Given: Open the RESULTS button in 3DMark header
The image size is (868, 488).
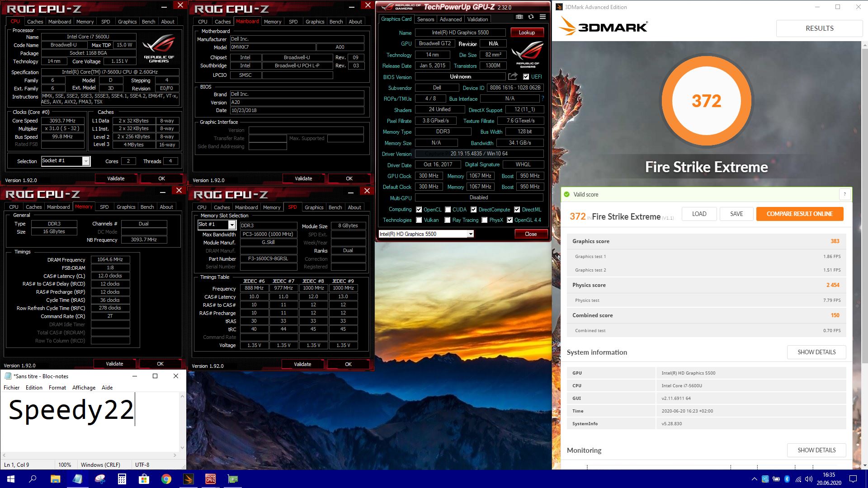Looking at the screenshot, I should point(819,28).
